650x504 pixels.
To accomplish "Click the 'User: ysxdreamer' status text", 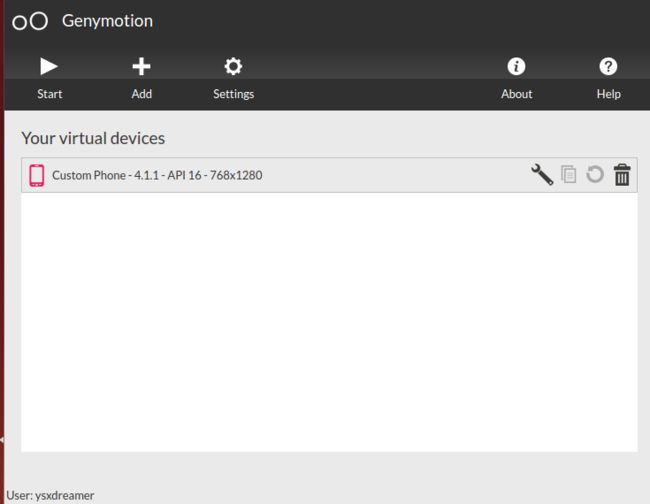I will pyautogui.click(x=50, y=495).
